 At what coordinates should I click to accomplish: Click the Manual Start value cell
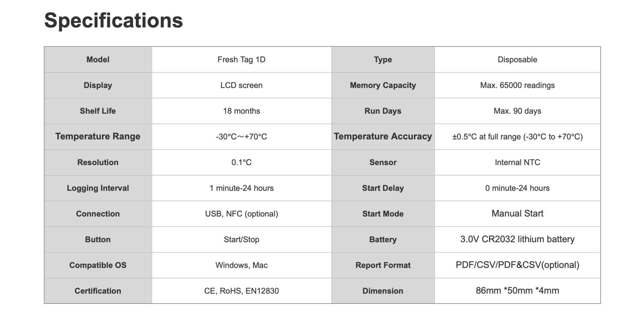pyautogui.click(x=517, y=214)
